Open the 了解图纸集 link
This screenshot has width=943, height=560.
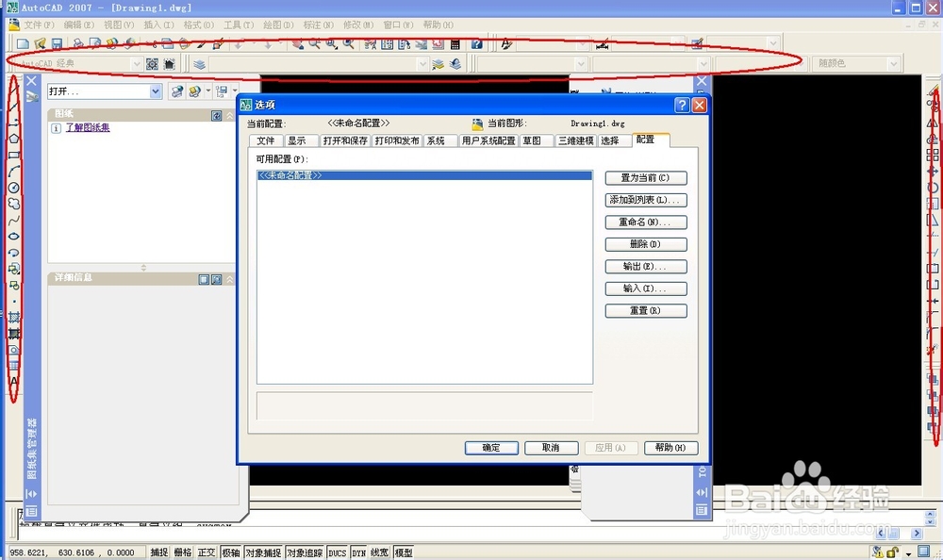click(88, 127)
